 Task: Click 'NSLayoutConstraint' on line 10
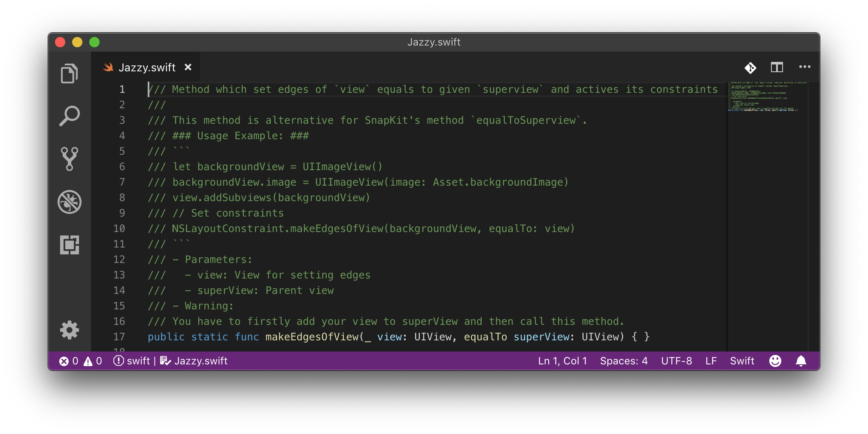click(x=228, y=229)
